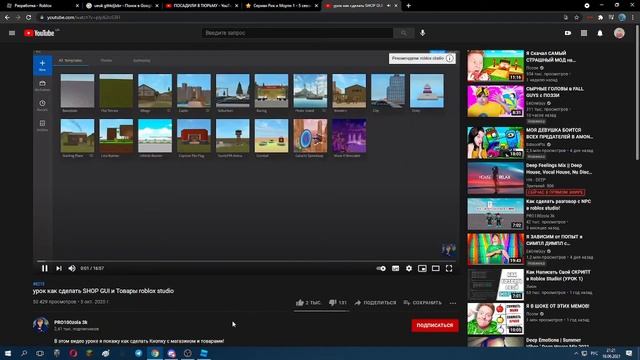Pause the video playback
Image resolution: width=640 pixels, height=360 pixels.
point(44,268)
